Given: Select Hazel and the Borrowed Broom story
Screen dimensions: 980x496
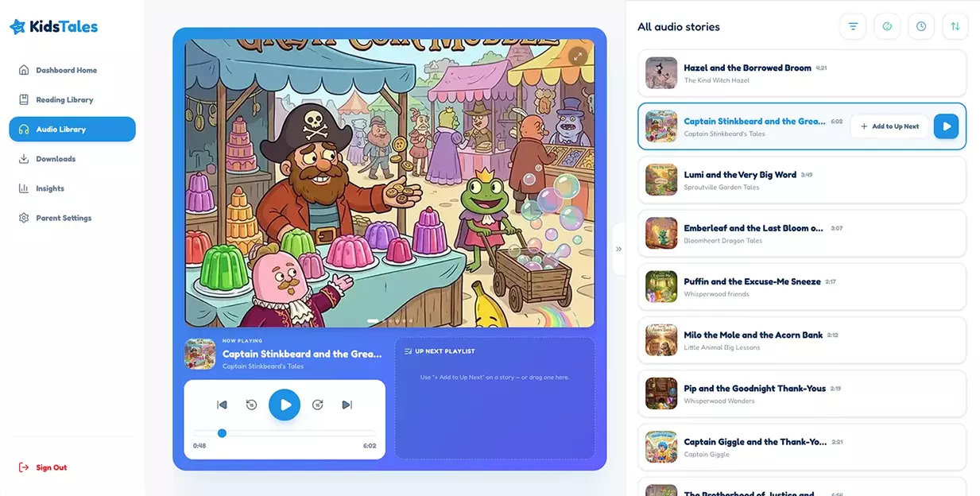Looking at the screenshot, I should (x=802, y=73).
